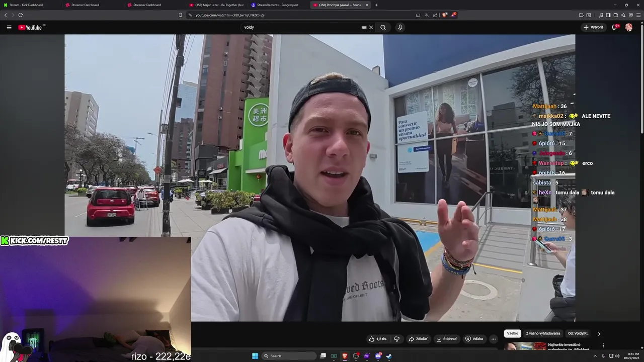Switch to StreamElements Songrequest tab

click(x=278, y=5)
